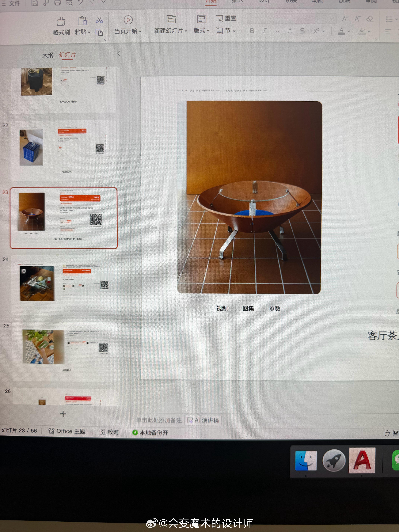This screenshot has width=399, height=532.
Task: Click the Save icon in quick toolbar
Action: [x=35, y=3]
